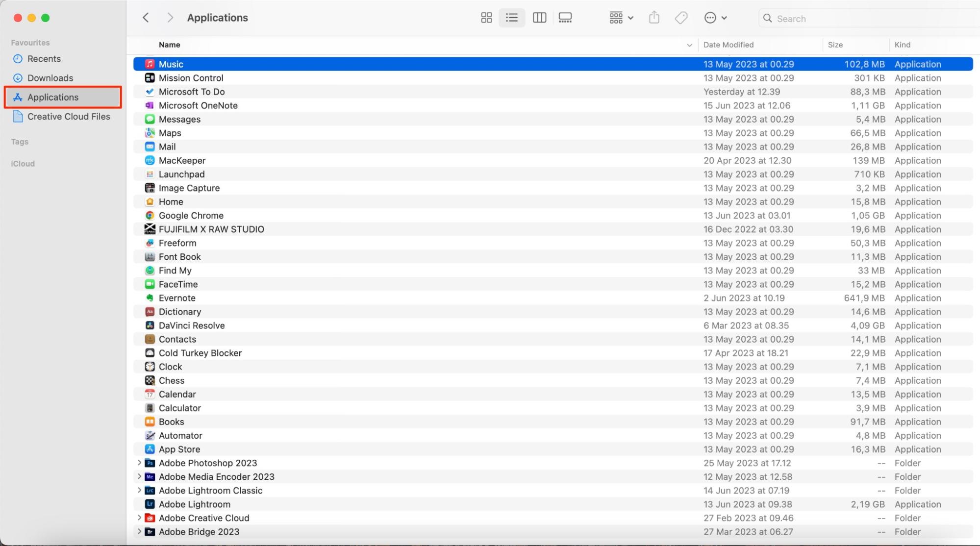
Task: Expand the Adobe Bridge 2023 folder
Action: tap(139, 531)
